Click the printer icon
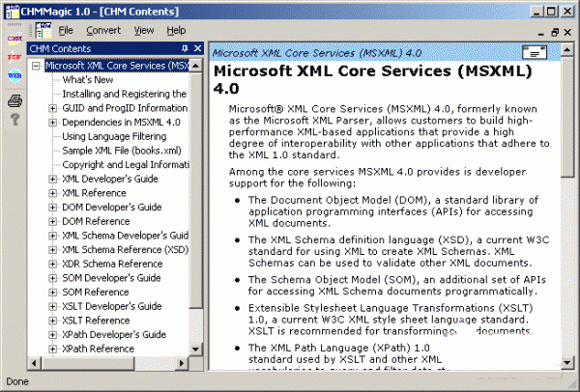This screenshot has height=392, width=580. (x=14, y=99)
